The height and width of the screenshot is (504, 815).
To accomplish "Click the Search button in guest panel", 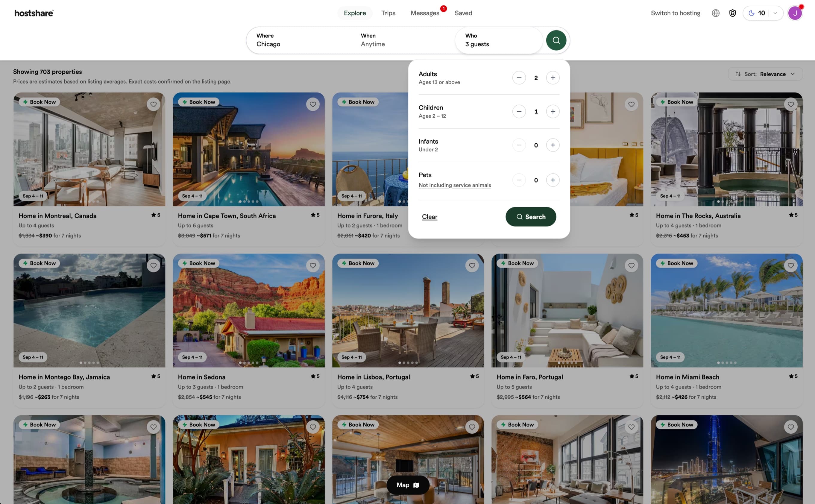I will point(531,217).
